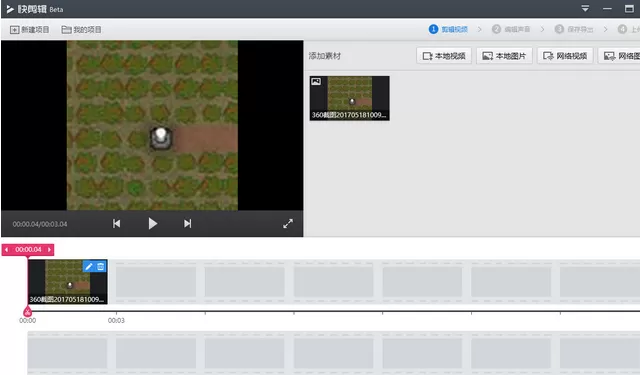Minimize the 快剪辑 window
This screenshot has height=375, width=640.
(x=607, y=9)
